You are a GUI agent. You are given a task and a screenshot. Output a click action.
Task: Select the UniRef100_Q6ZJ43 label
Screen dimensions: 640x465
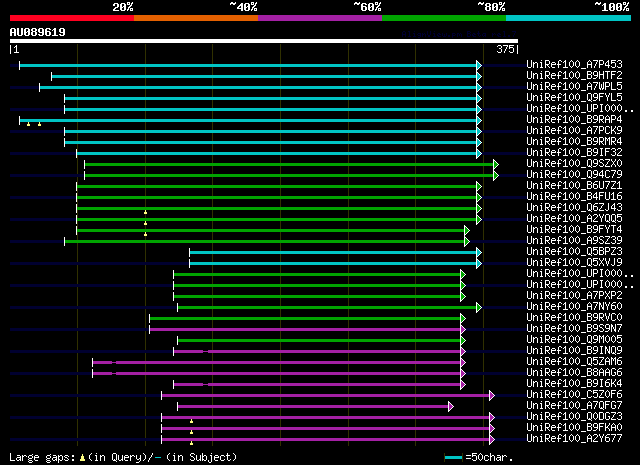click(574, 208)
